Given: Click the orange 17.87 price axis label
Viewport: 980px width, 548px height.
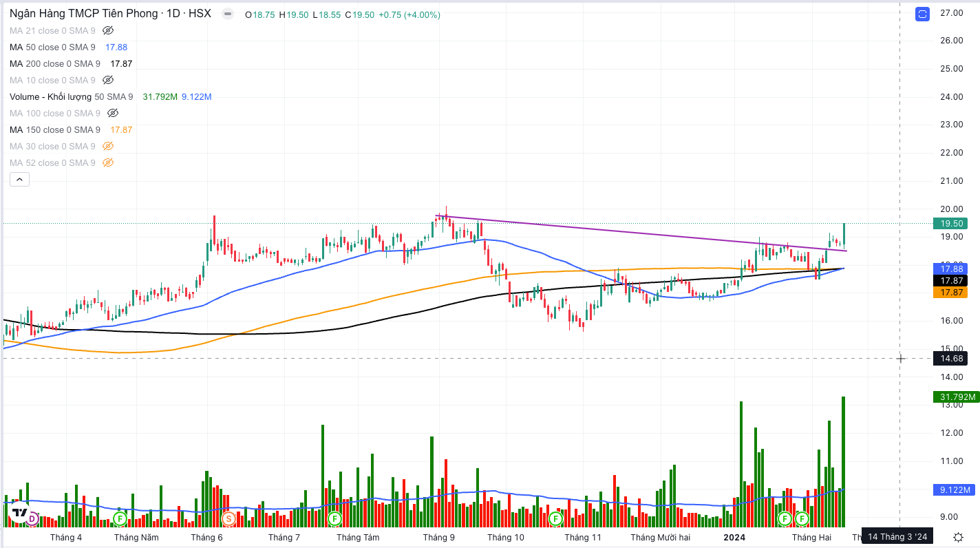Looking at the screenshot, I should 950,292.
